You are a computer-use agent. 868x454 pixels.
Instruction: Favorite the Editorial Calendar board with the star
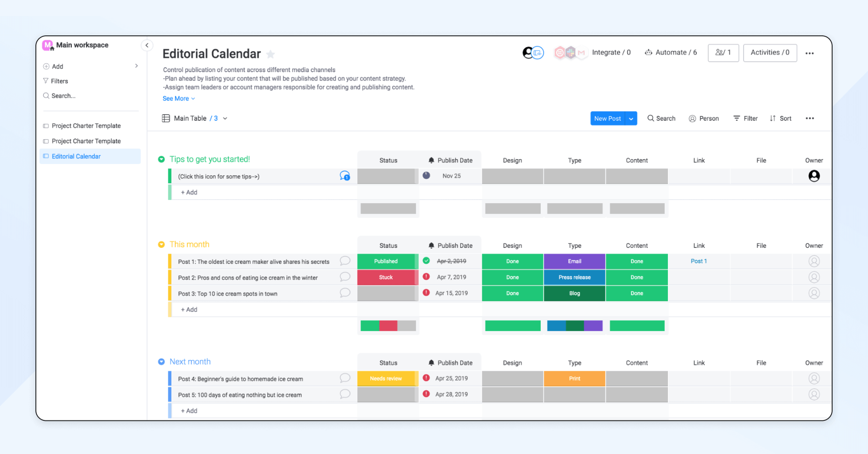[271, 54]
